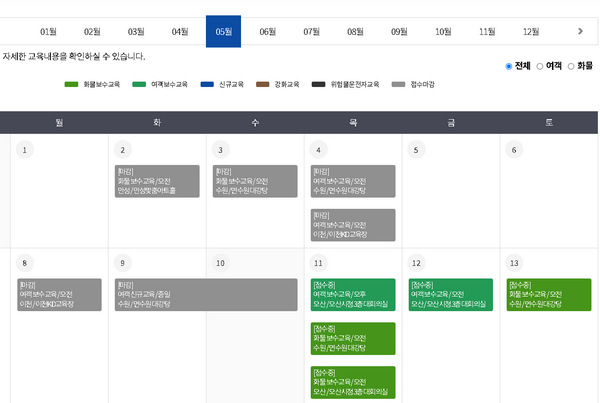Click date number 2 in calendar
The width and height of the screenshot is (600, 403).
122,150
